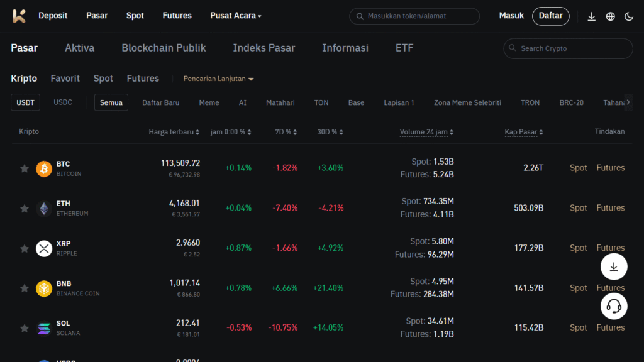Toggle dark mode with the moon icon

point(629,16)
